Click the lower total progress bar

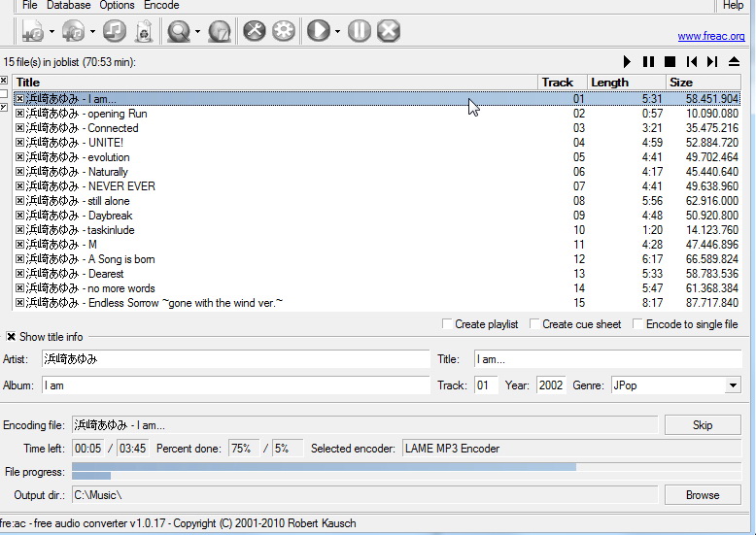click(x=406, y=476)
